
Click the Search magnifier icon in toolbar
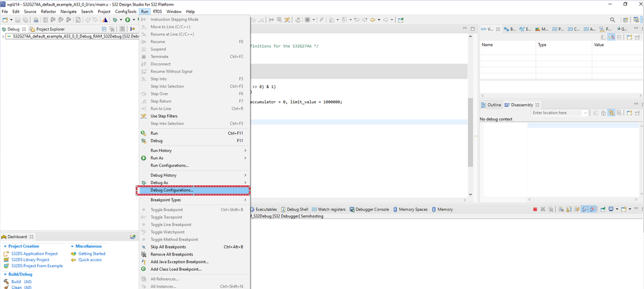point(612,20)
